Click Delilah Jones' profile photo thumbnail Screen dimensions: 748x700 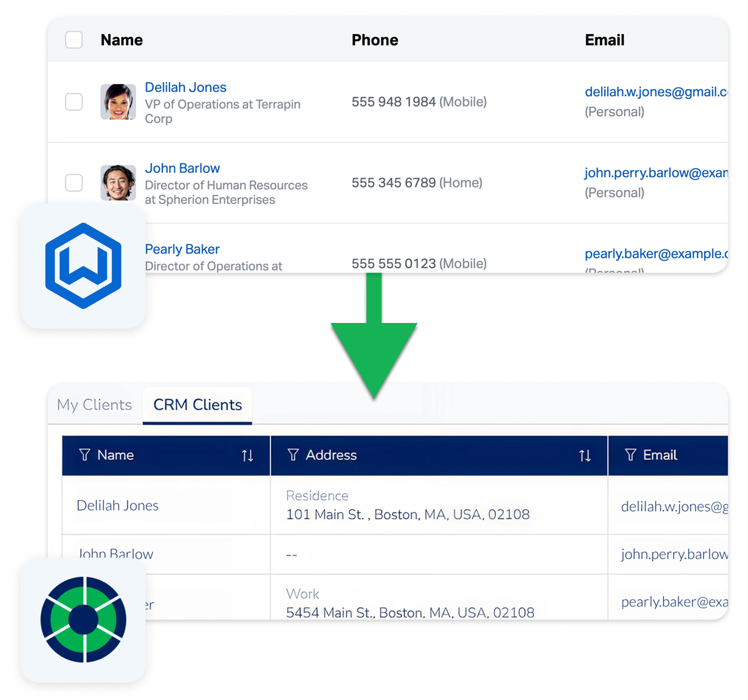click(x=118, y=102)
